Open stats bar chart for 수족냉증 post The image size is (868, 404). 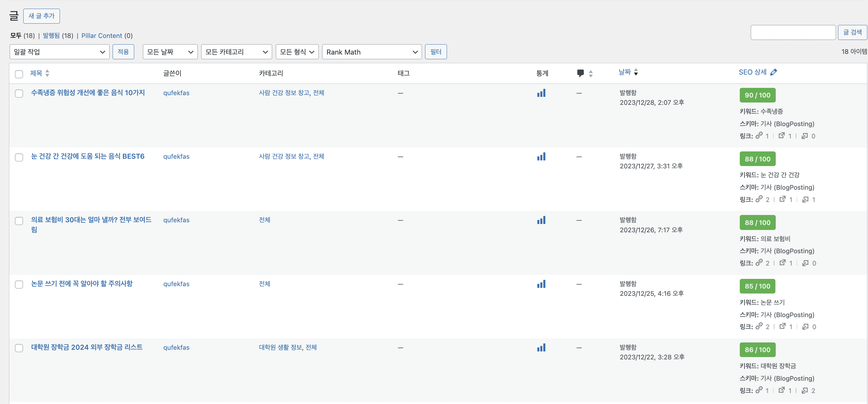(x=541, y=93)
